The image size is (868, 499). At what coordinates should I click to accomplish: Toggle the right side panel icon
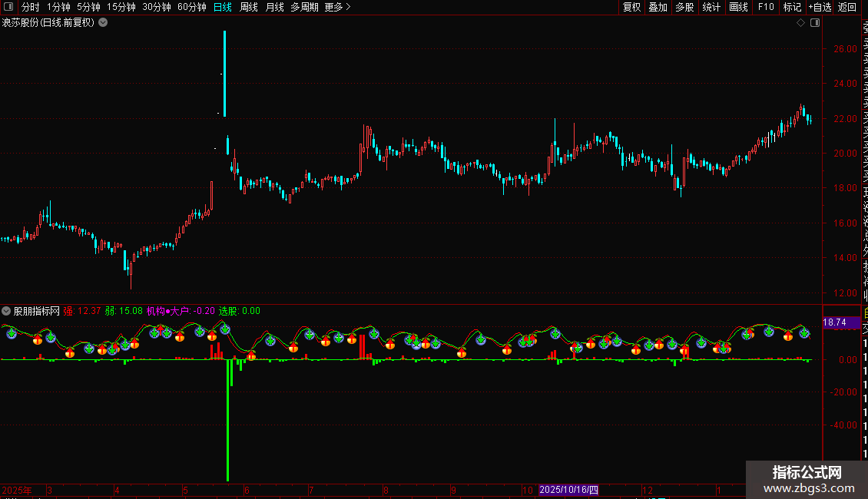[815, 23]
